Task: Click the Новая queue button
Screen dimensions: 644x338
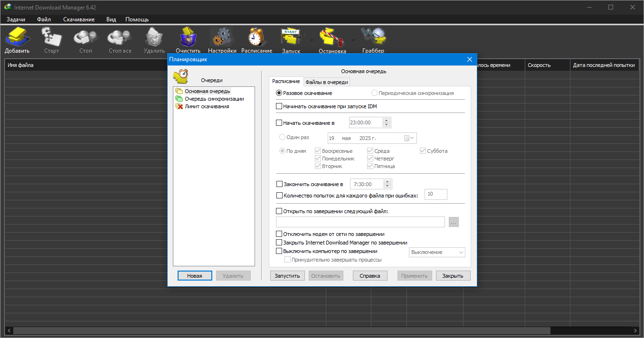Action: click(195, 276)
